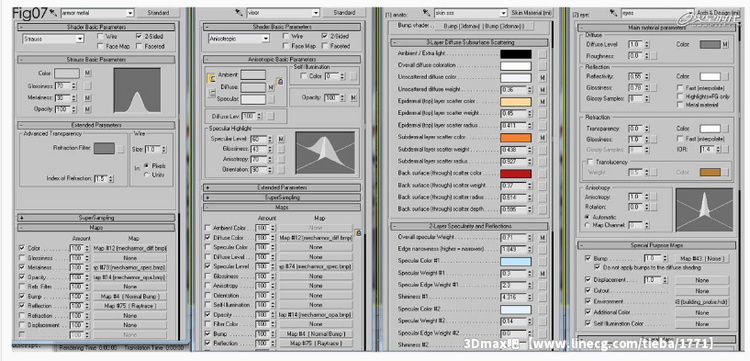Open Strauss shader type dropdown
Viewport: 750px width, 361px height.
click(x=80, y=39)
